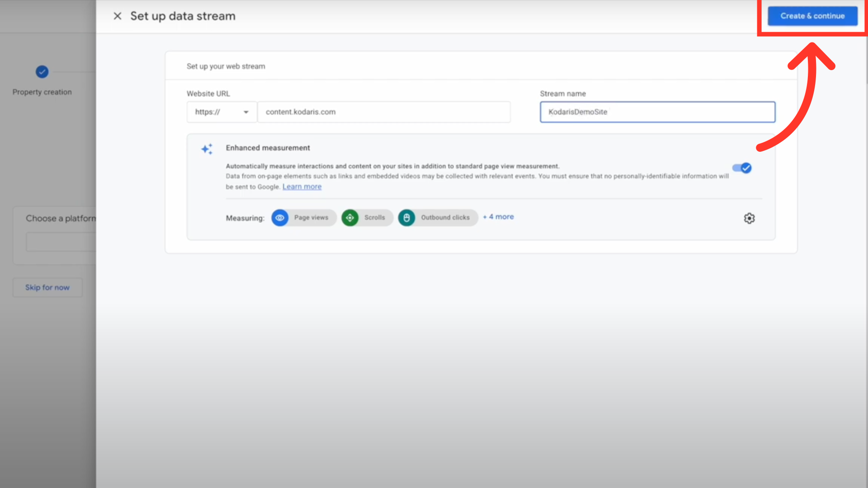Click the Stream name input field
Image resolution: width=868 pixels, height=488 pixels.
[657, 112]
